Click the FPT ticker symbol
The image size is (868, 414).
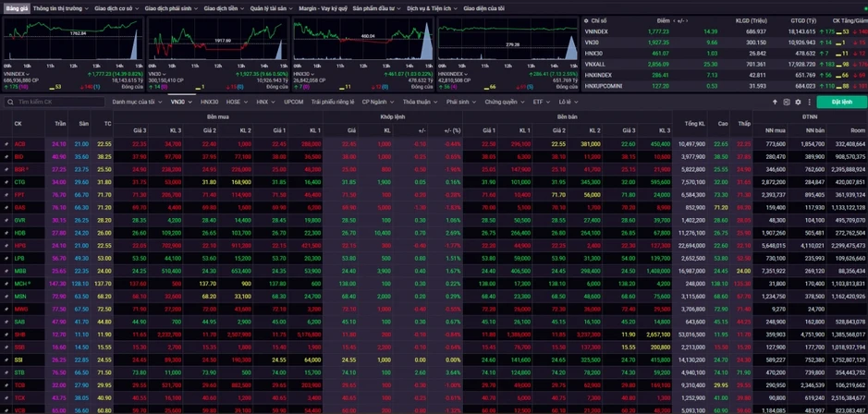click(x=19, y=195)
